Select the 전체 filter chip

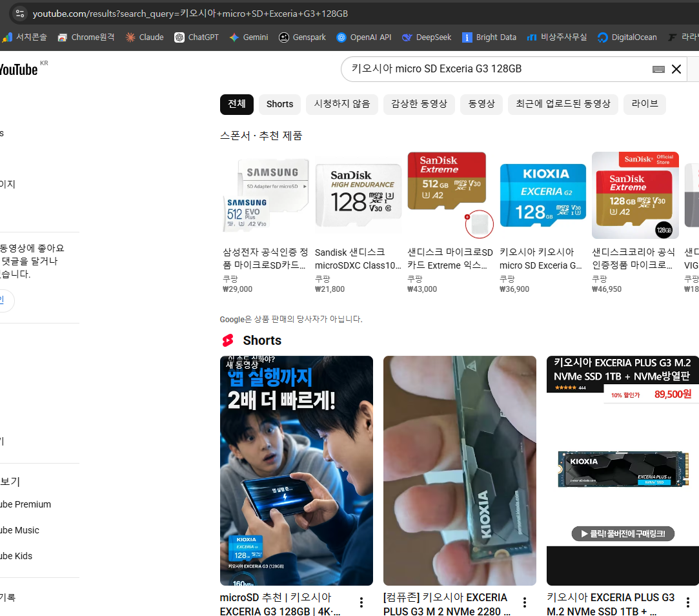(237, 104)
